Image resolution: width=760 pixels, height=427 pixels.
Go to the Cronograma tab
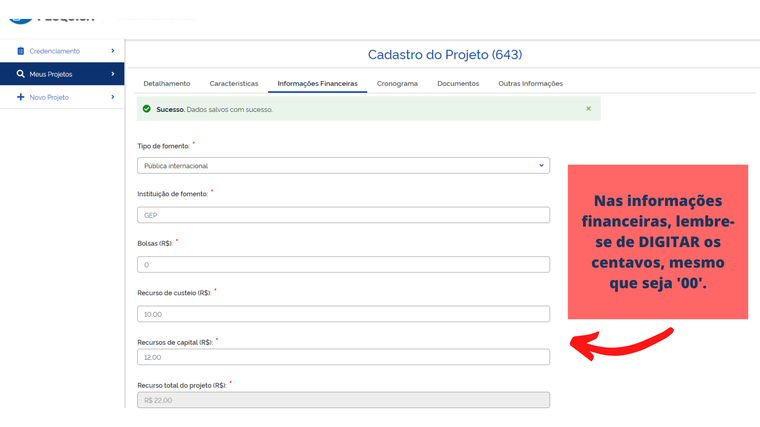click(397, 84)
